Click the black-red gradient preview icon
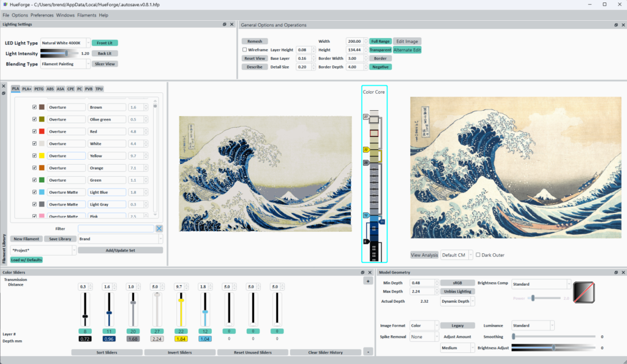This screenshot has height=364, width=627. click(584, 292)
